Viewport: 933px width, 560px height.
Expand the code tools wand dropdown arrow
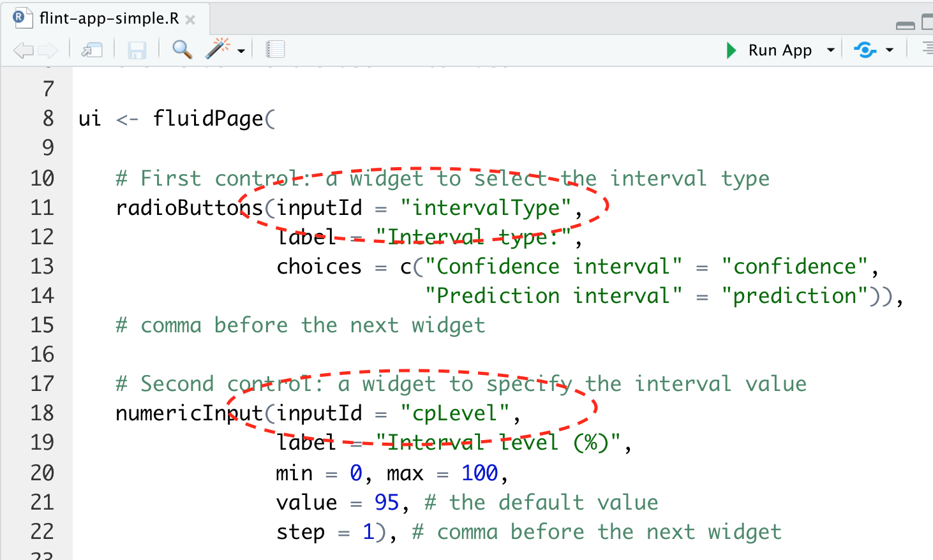[241, 51]
